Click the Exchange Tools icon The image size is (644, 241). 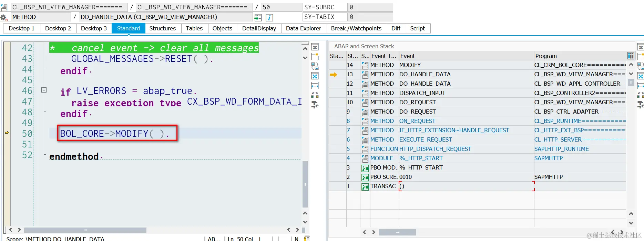[315, 95]
